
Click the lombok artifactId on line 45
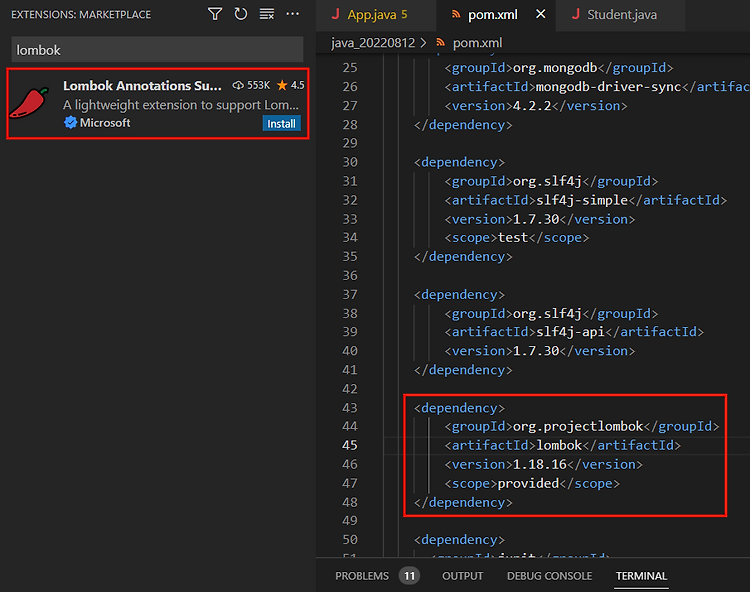click(559, 445)
